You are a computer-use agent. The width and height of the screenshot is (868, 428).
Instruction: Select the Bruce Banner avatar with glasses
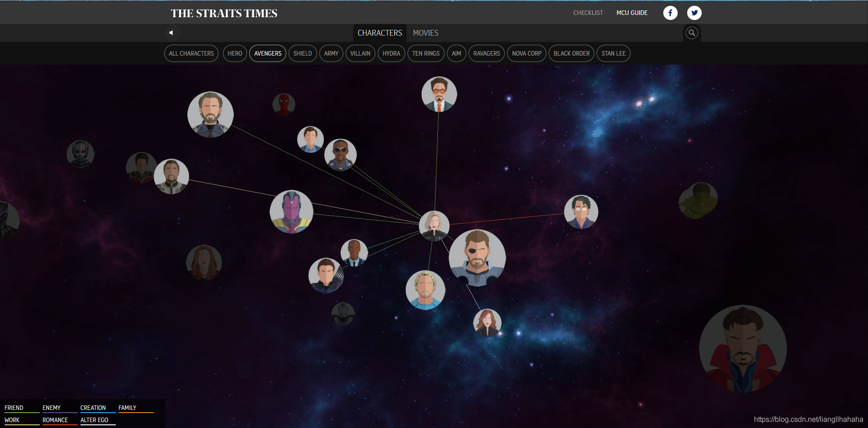(x=581, y=212)
